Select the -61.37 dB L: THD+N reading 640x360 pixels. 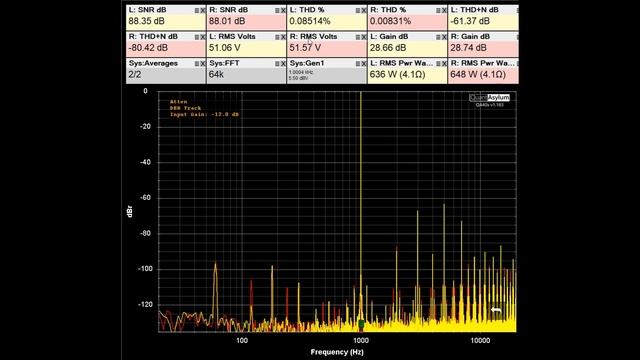pyautogui.click(x=470, y=21)
